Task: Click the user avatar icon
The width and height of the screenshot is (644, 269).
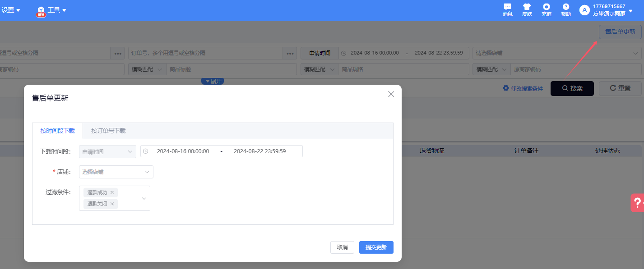Action: 584,10
